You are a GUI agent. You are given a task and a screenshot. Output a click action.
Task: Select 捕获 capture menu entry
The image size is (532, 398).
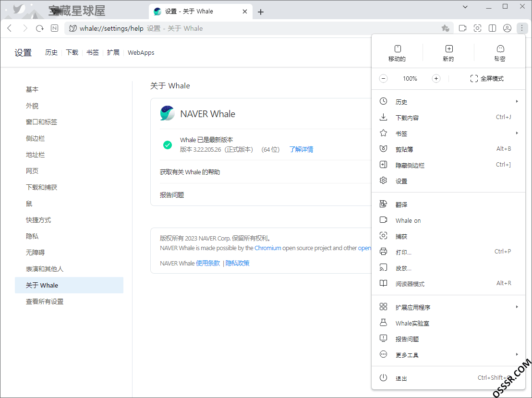tap(448, 237)
